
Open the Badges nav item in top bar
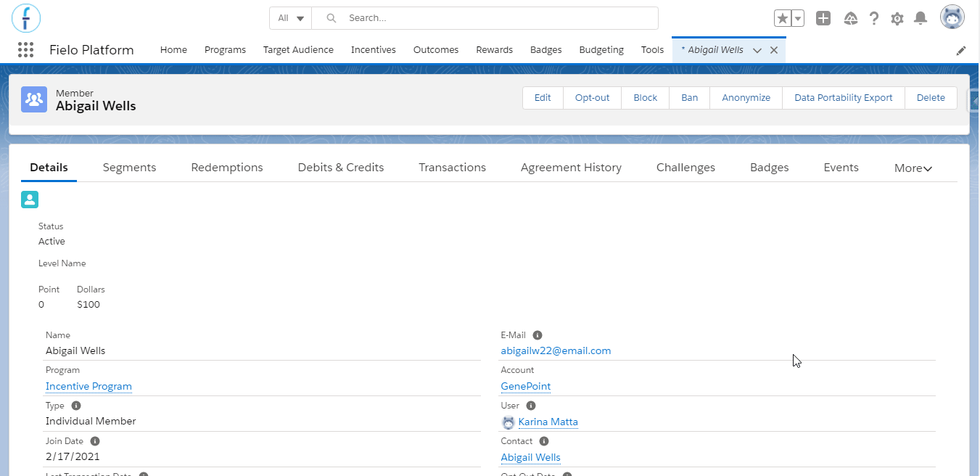pos(546,50)
